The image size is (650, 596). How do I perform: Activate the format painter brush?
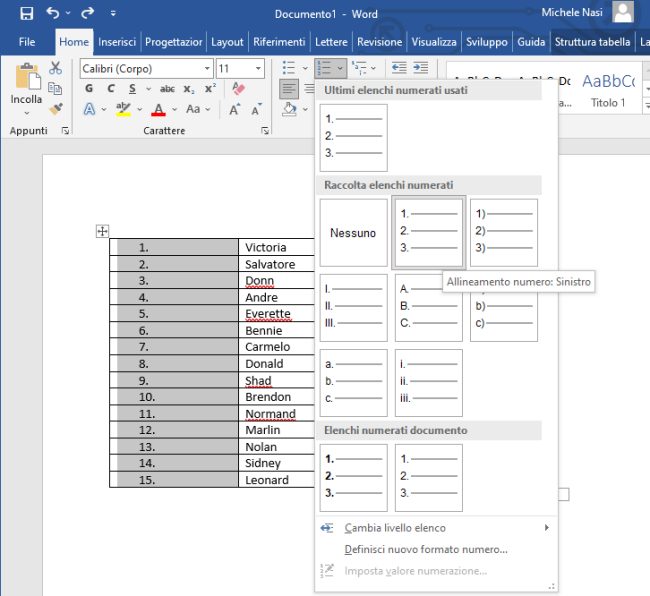coord(56,109)
